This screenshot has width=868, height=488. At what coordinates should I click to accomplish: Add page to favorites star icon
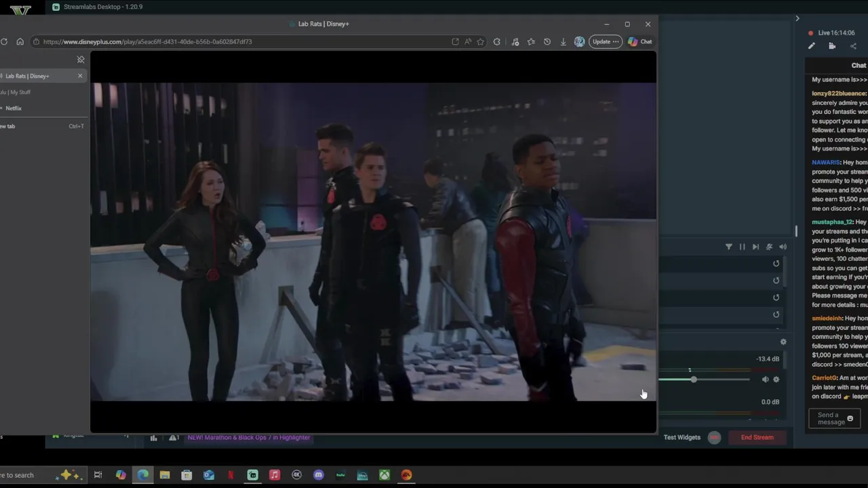(481, 41)
